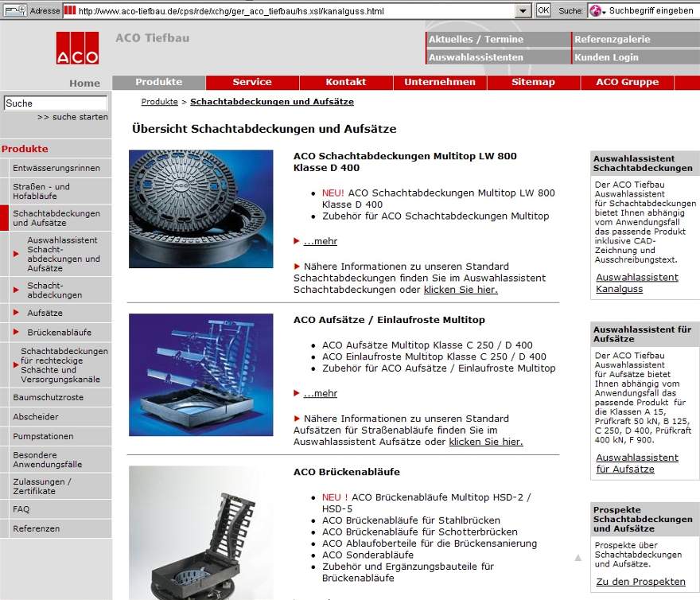
Task: Click the Suche input field in sidebar
Action: click(x=55, y=103)
